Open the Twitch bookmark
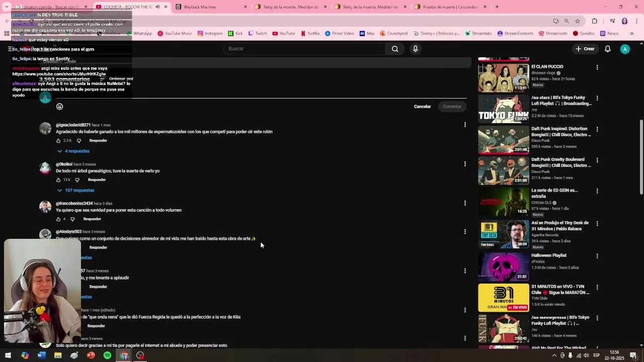 (257, 34)
